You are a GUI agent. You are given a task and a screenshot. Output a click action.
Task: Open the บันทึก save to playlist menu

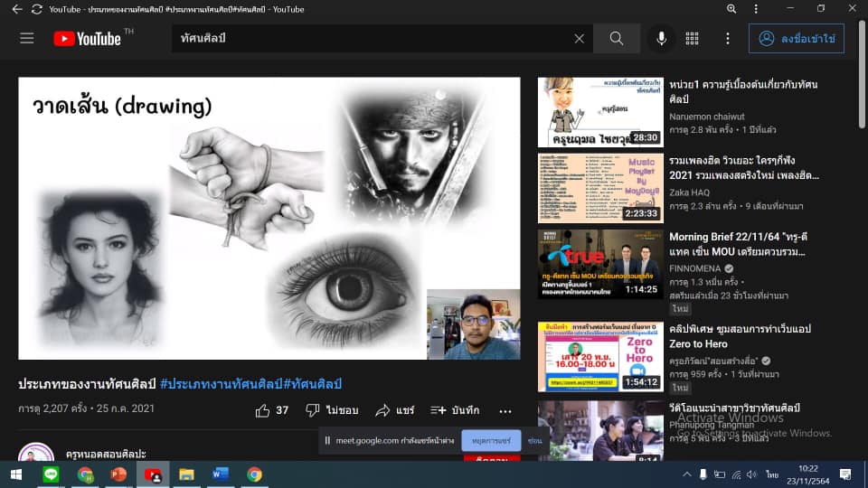tap(455, 410)
